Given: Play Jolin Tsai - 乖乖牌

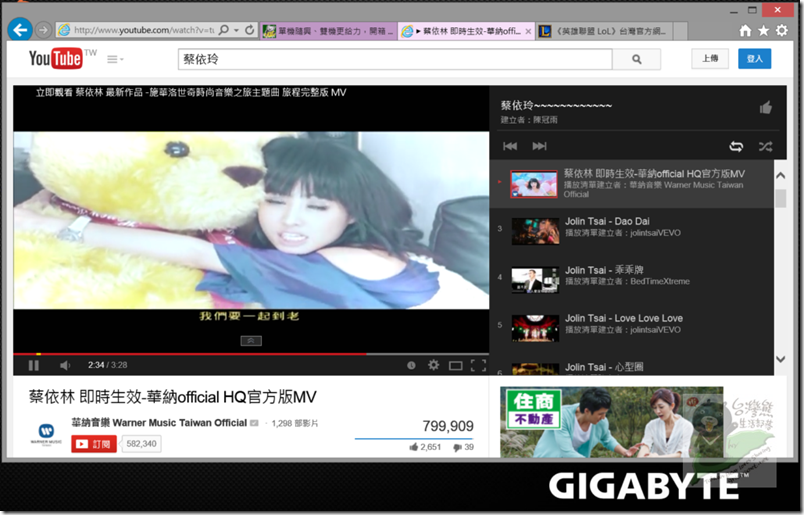Looking at the screenshot, I should 604,270.
